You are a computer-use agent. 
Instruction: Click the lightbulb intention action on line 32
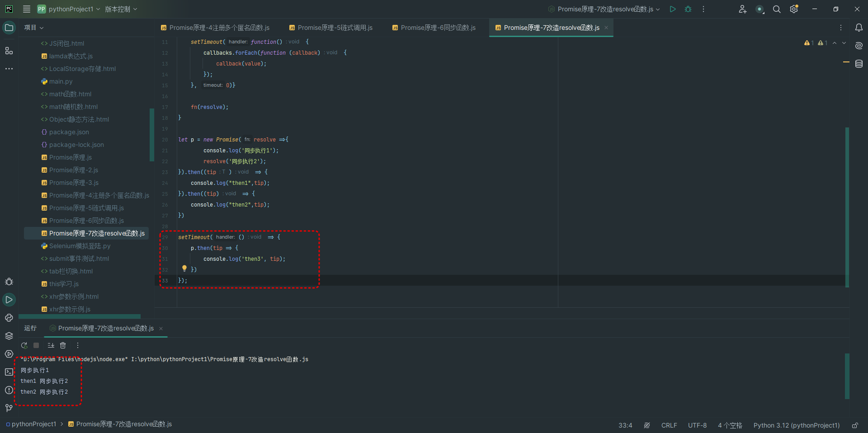184,268
